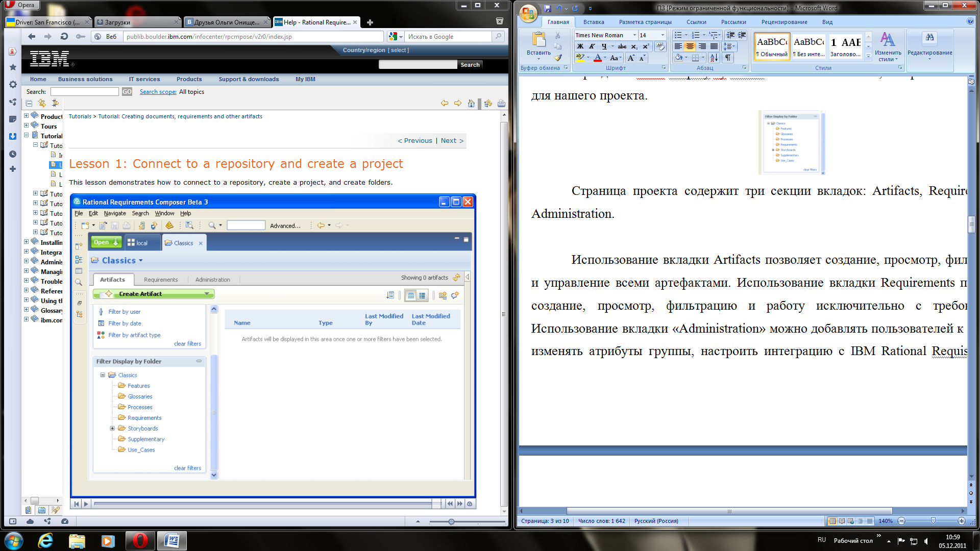Click IBM header Search button
The height and width of the screenshot is (551, 980).
point(470,65)
